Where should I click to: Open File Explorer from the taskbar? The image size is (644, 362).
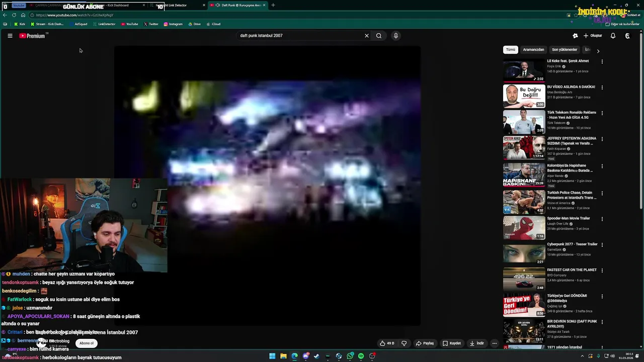click(283, 356)
